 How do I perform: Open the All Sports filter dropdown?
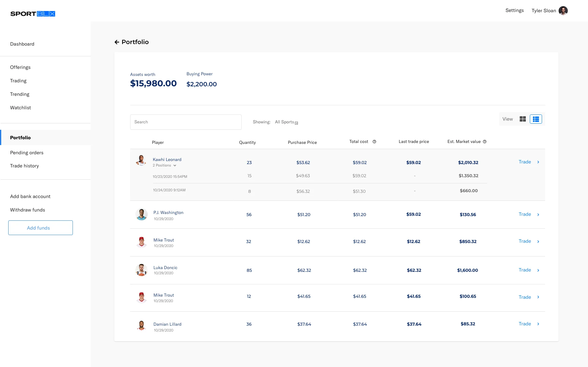286,122
